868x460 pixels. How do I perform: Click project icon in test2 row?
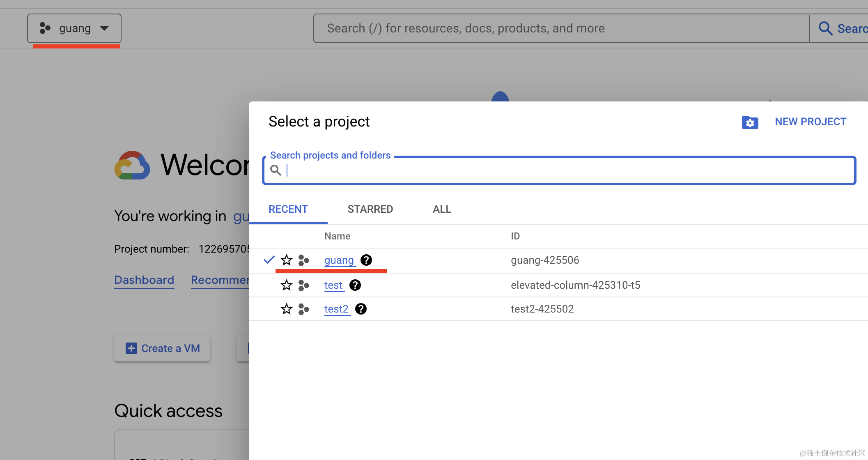tap(303, 309)
